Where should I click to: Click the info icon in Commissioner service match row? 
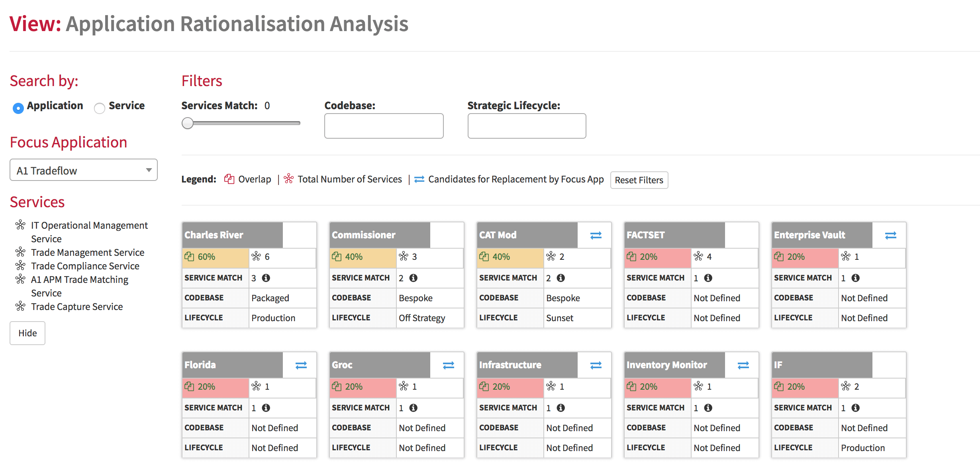(x=414, y=278)
